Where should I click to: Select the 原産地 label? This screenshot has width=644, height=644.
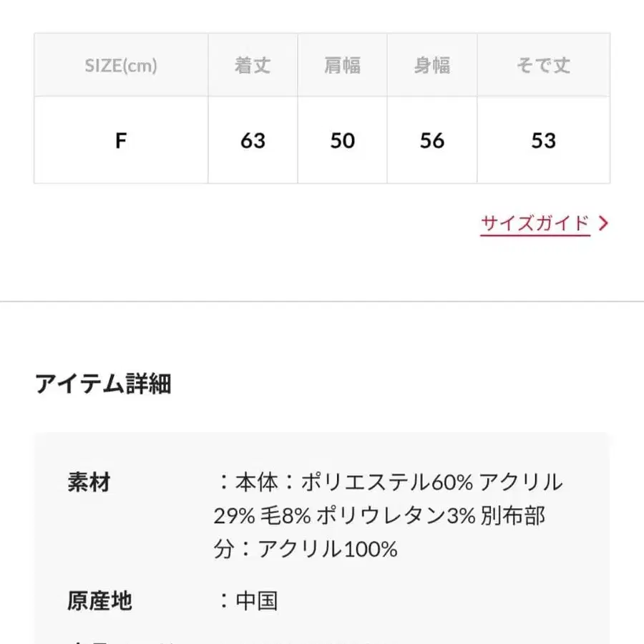pos(100,601)
